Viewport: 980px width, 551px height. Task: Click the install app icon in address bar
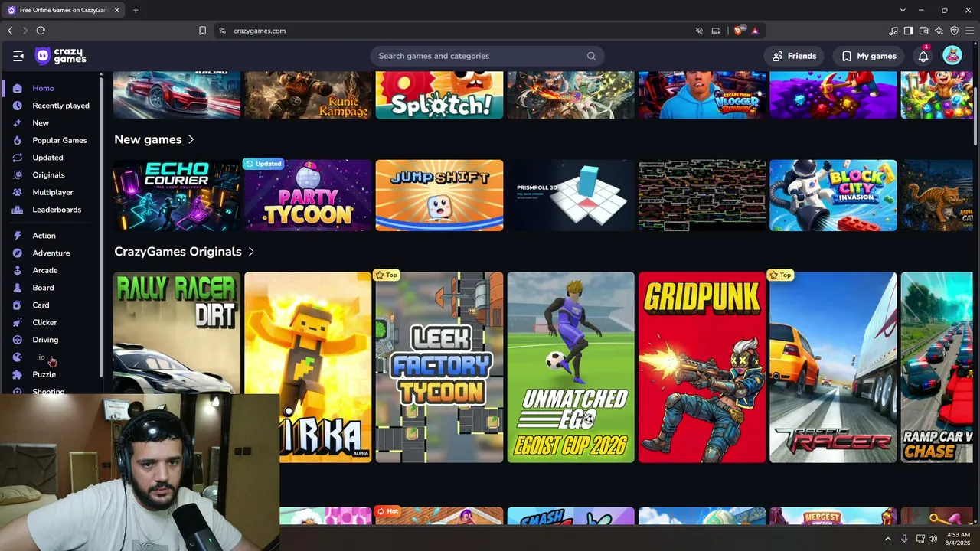coord(716,31)
